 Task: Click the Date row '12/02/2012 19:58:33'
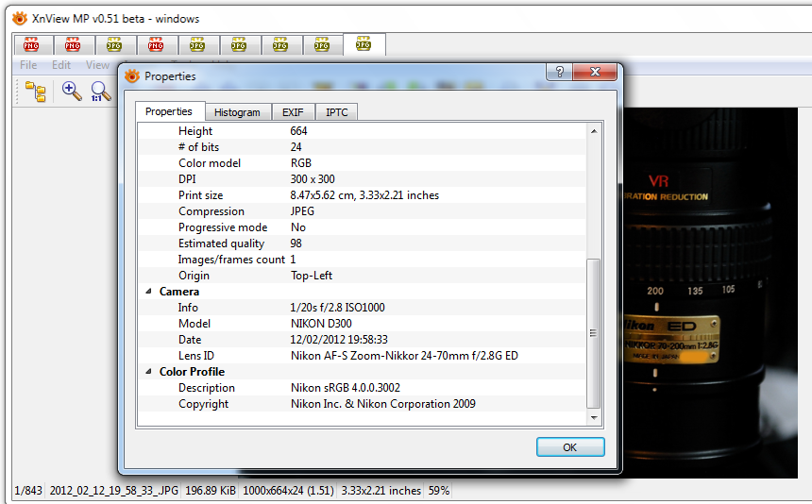[x=362, y=340]
